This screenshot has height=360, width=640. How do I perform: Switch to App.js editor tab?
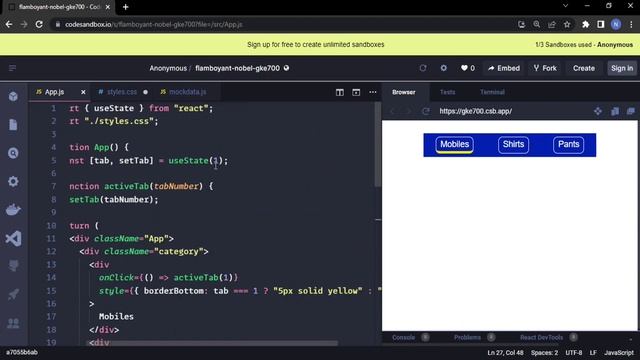[x=54, y=92]
